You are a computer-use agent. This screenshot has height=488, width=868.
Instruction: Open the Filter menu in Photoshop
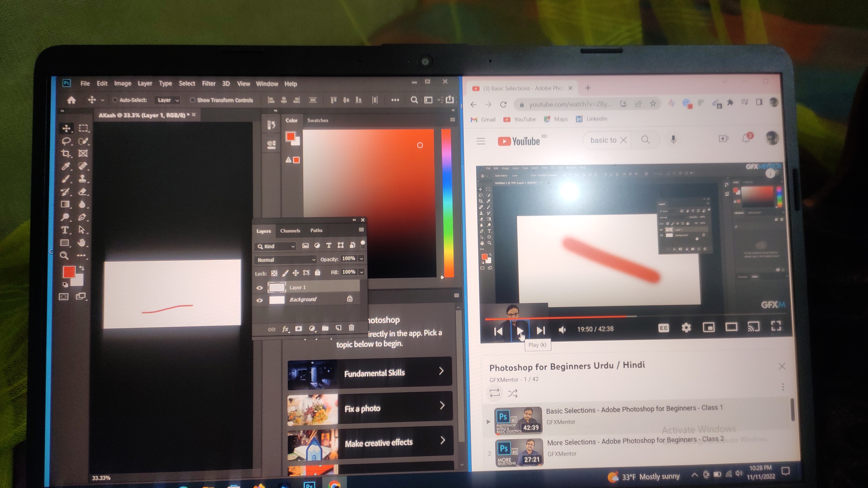tap(209, 84)
